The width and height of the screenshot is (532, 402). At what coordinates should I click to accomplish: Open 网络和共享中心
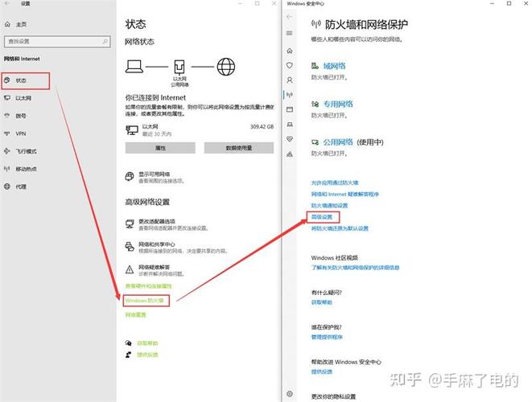[176, 248]
